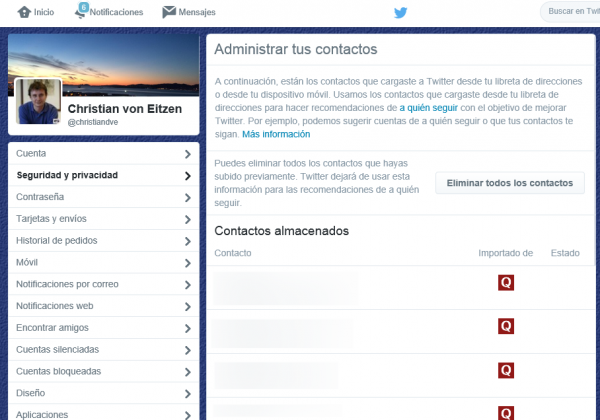Select Seguridad y privacidad in sidebar

(x=103, y=175)
